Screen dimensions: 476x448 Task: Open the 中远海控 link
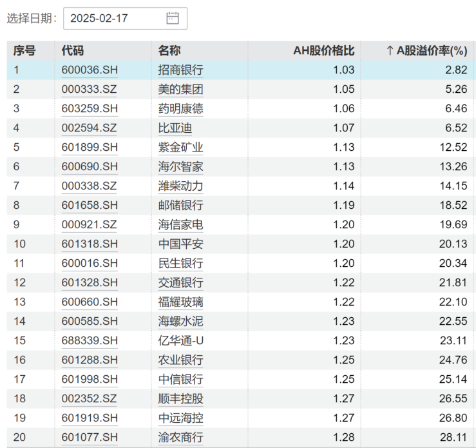click(180, 418)
